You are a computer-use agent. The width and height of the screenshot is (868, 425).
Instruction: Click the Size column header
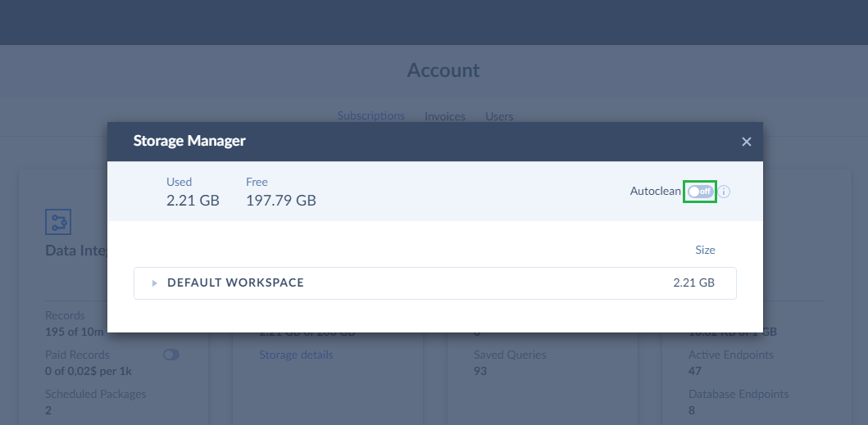(x=705, y=250)
